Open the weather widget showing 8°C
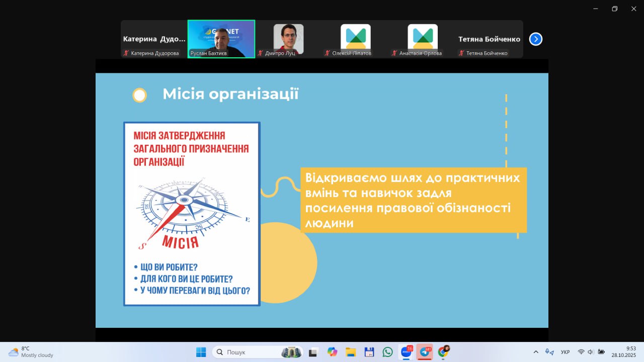 point(31,352)
